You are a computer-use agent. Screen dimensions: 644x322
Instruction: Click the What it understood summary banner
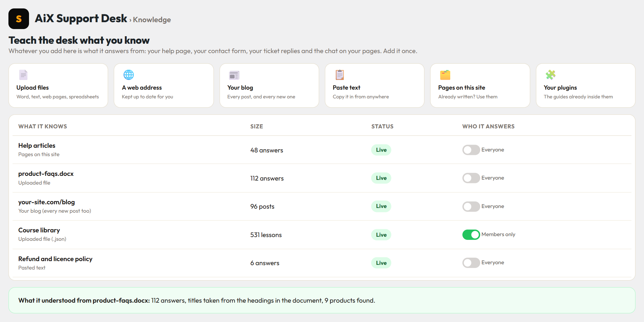[322, 300]
